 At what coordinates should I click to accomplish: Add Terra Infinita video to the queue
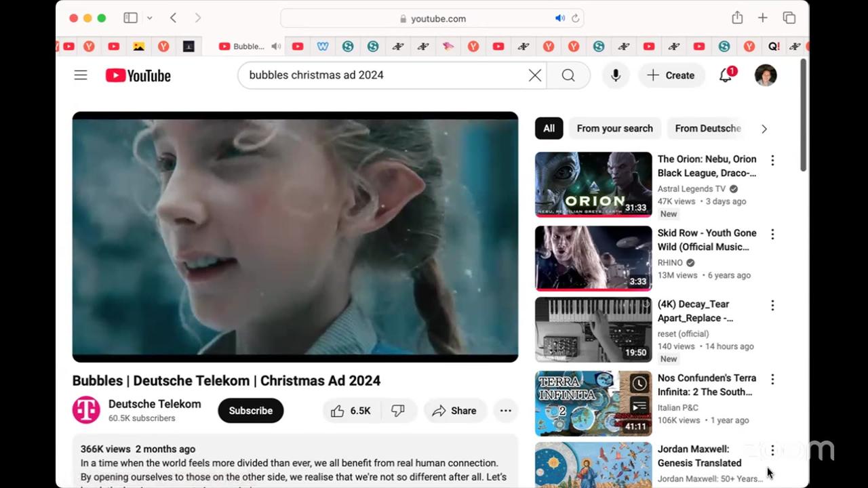(x=639, y=407)
